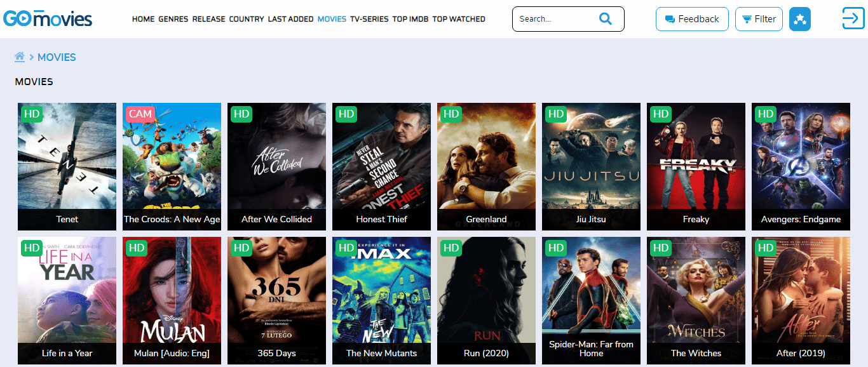868x367 pixels.
Task: Open Spider-Man: Far from Home poster
Action: pyautogui.click(x=591, y=300)
